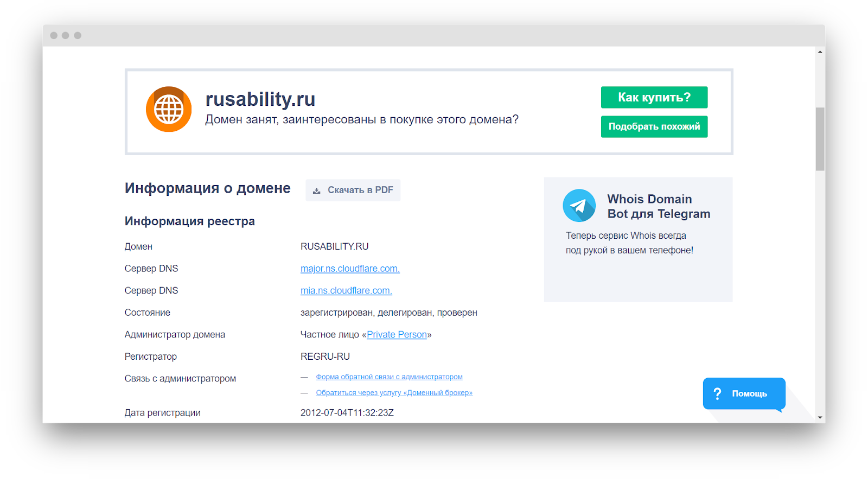The width and height of the screenshot is (868, 484).
Task: Open major.ns.cloudflare.com link
Action: (x=350, y=269)
